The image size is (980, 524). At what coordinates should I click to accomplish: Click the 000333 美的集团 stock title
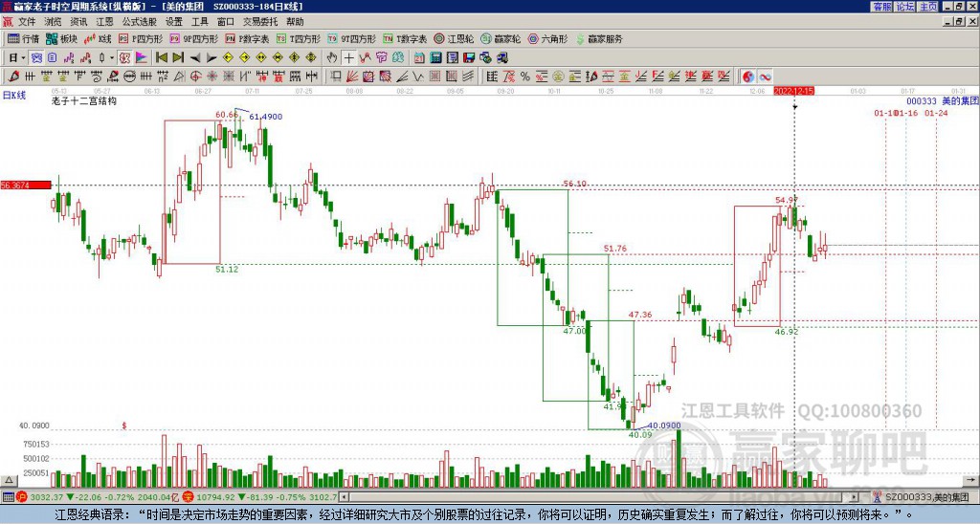[x=942, y=100]
